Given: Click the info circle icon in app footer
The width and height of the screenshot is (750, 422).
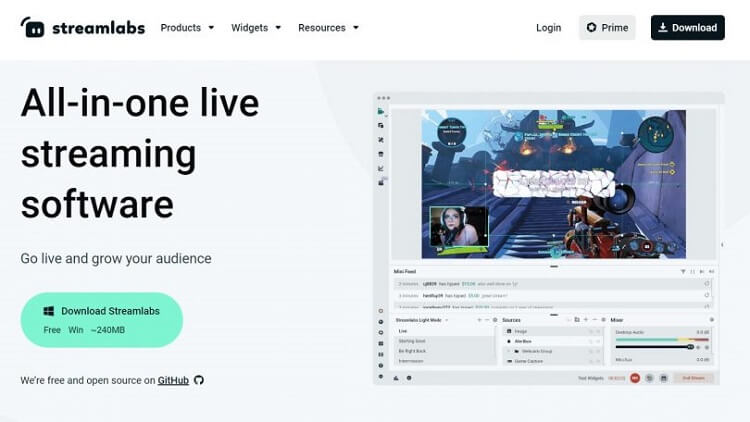Looking at the screenshot, I should pos(409,378).
